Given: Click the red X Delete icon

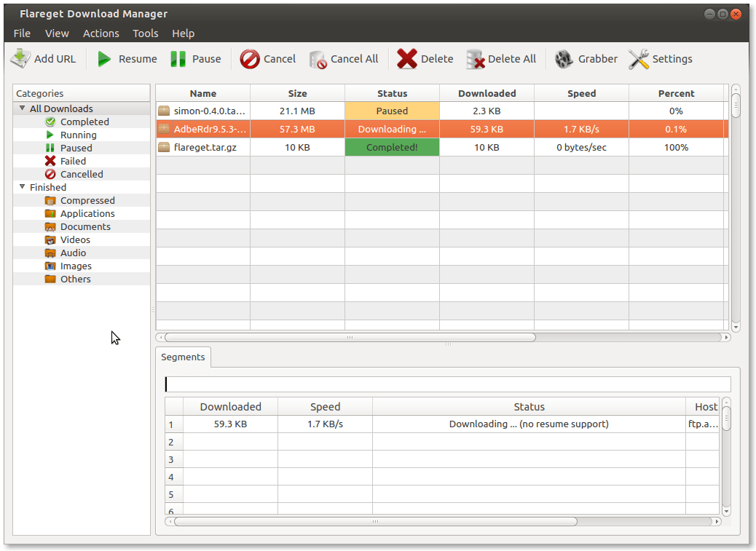Looking at the screenshot, I should pos(407,59).
